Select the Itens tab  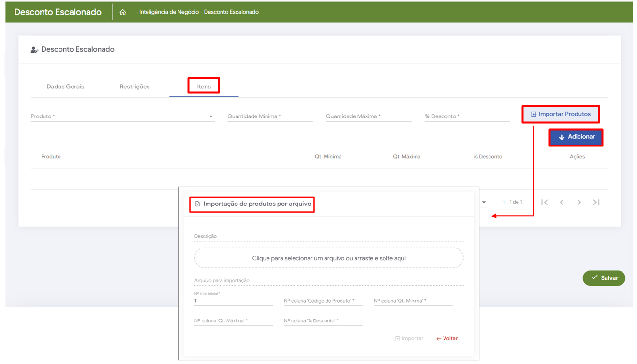click(x=204, y=87)
